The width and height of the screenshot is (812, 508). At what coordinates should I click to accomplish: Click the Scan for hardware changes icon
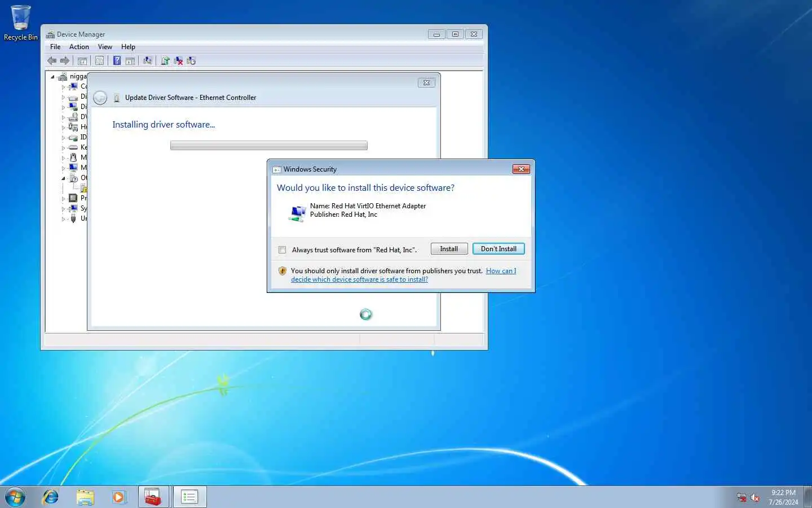[148, 61]
